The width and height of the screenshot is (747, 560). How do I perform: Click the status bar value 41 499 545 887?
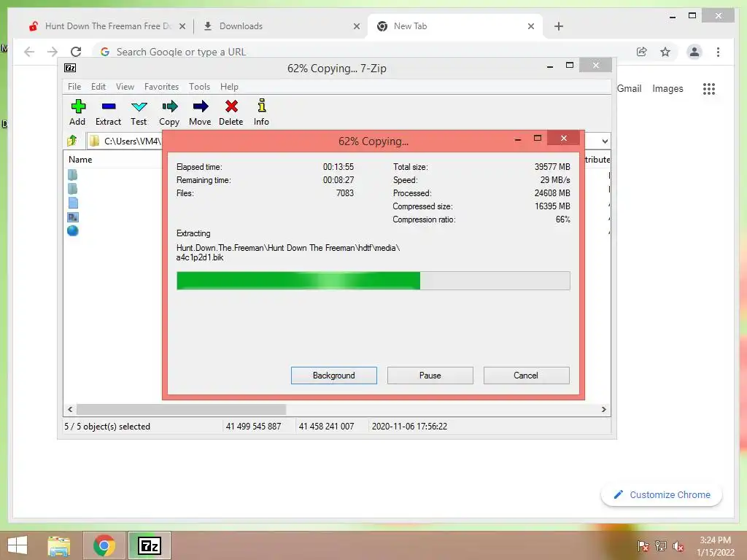click(x=253, y=427)
